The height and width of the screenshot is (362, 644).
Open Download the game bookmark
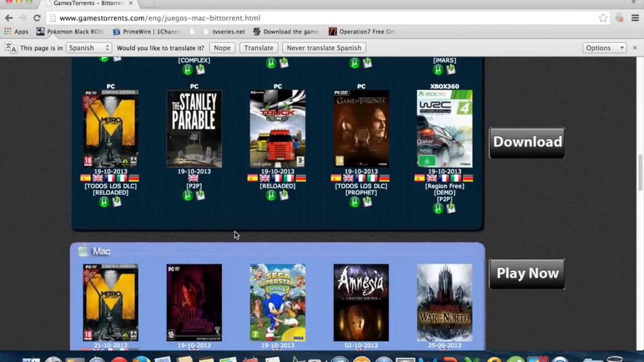coord(286,32)
